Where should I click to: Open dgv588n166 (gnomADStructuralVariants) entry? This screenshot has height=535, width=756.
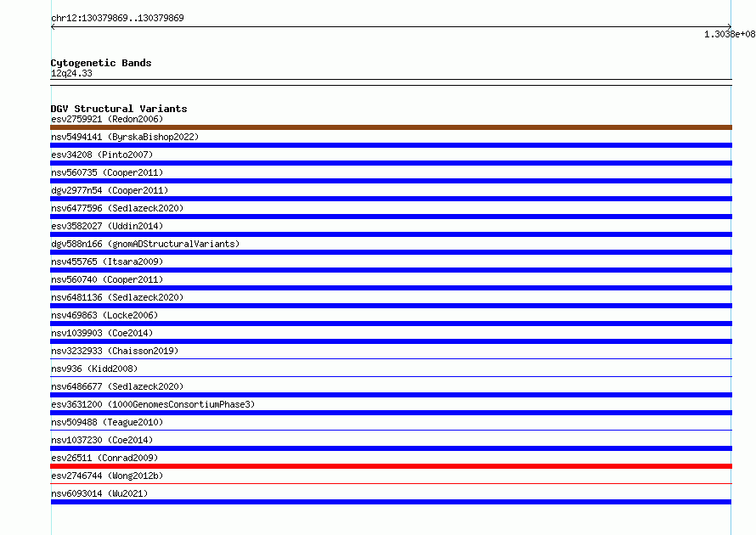tap(145, 244)
